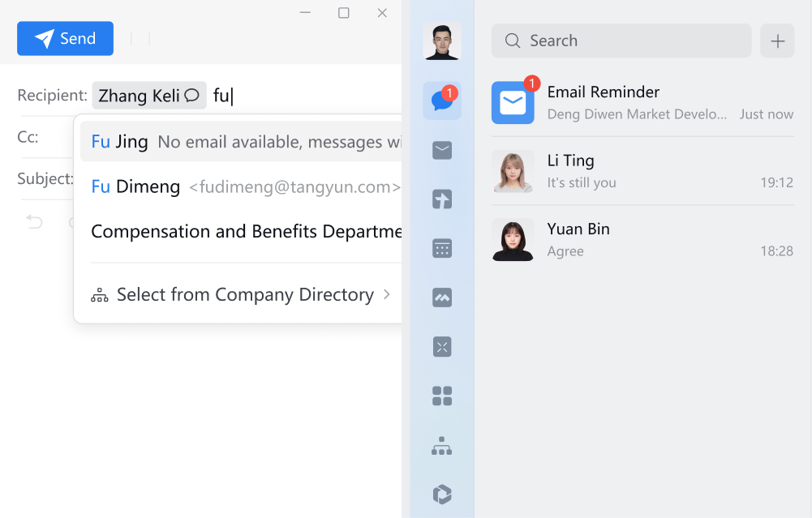
Task: Open the Messages chat icon in sidebar
Action: 441,101
